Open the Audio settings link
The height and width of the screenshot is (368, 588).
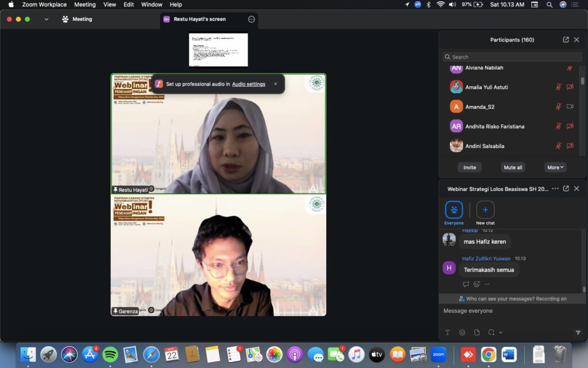click(249, 84)
